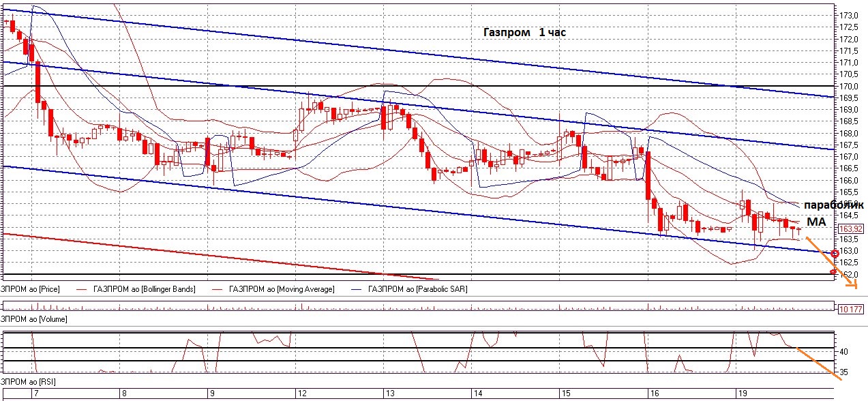Viewport: 868px width, 401px height.
Task: Click the 166,0 price axis label
Action: coord(850,181)
